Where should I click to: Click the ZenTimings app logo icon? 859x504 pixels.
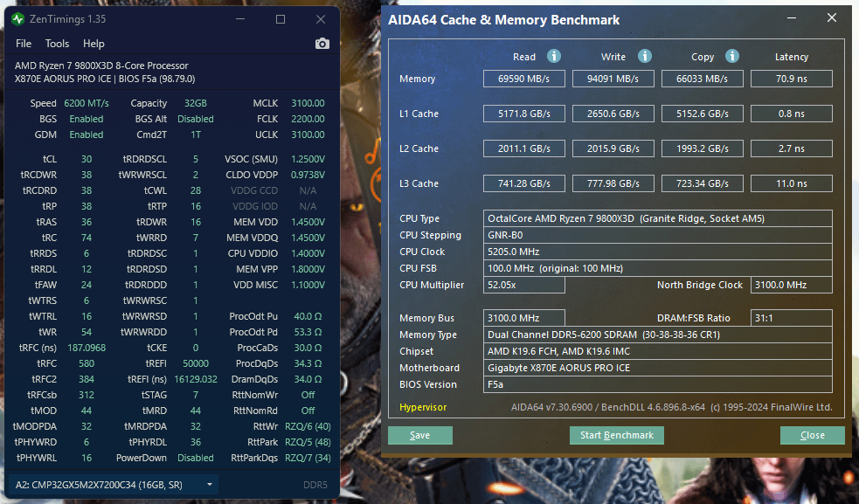[x=18, y=19]
